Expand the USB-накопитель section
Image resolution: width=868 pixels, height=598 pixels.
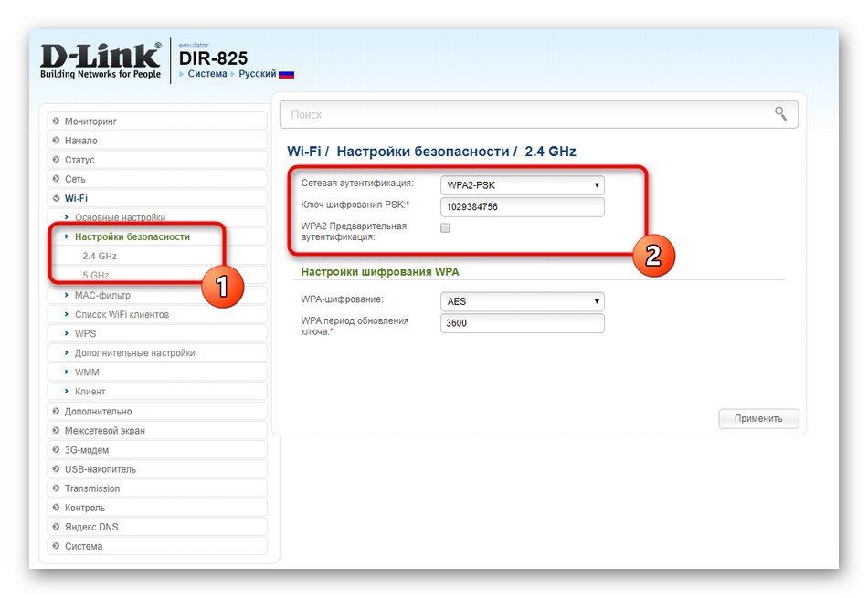157,469
